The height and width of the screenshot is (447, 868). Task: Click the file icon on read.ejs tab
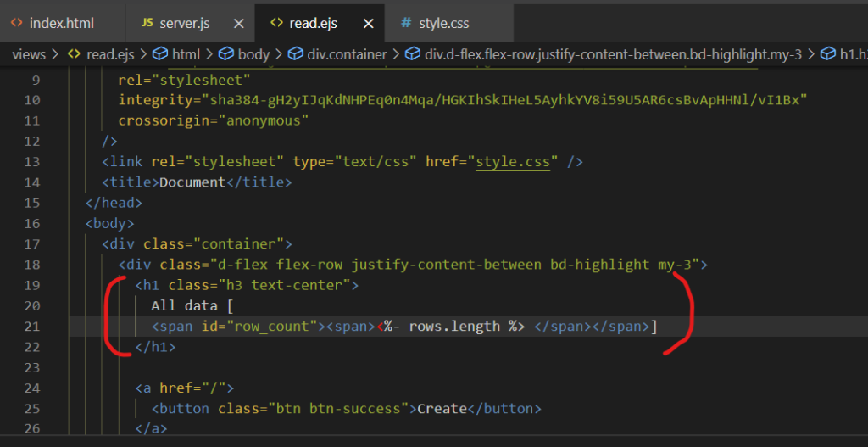coord(276,23)
